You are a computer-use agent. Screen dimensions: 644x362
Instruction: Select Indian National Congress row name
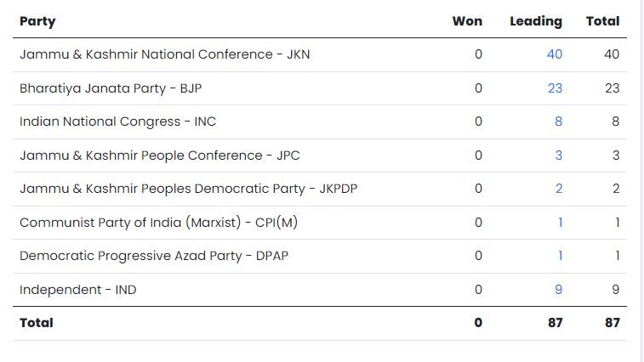click(117, 122)
